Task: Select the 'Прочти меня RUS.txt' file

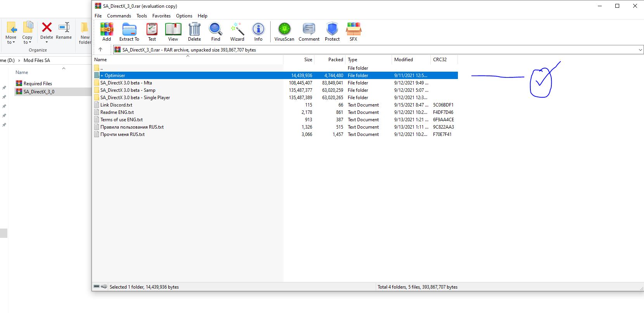Action: pyautogui.click(x=275, y=134)
